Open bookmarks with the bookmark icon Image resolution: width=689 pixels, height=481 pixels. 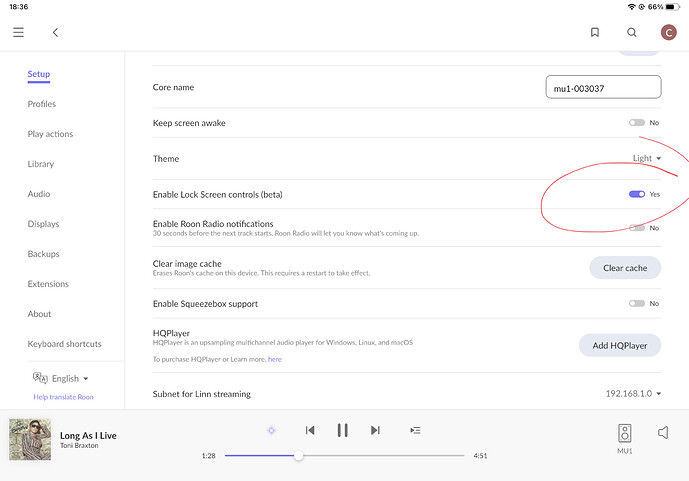coord(595,32)
